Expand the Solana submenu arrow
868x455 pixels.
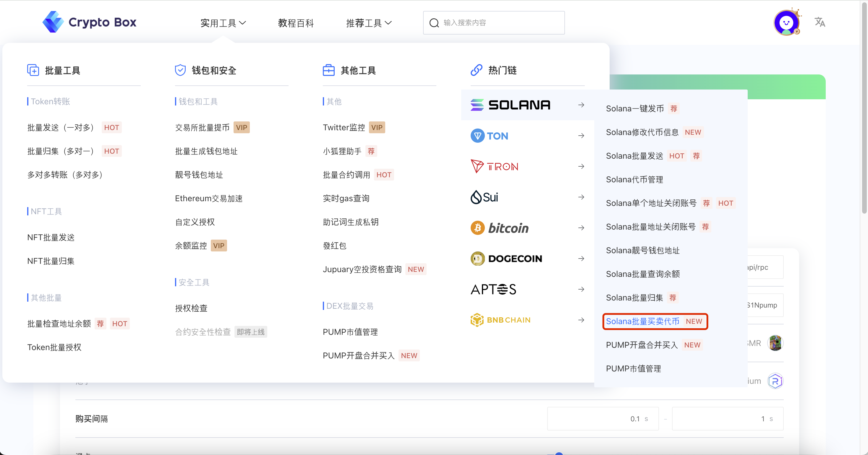pos(581,105)
